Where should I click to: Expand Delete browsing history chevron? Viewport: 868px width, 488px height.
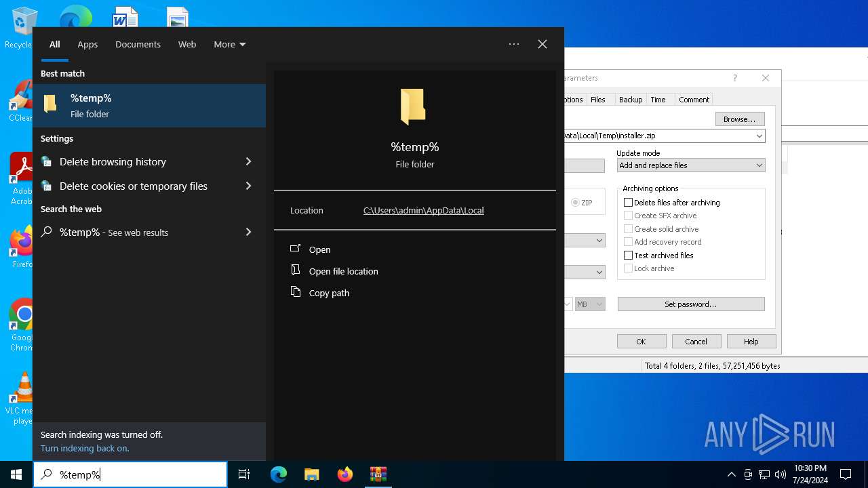click(x=248, y=161)
